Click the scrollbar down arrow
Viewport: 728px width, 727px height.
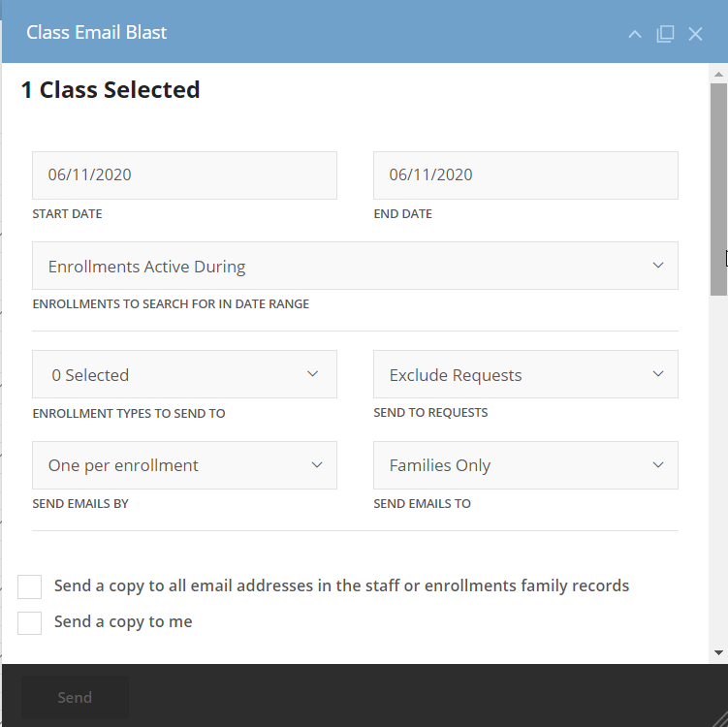(x=718, y=652)
